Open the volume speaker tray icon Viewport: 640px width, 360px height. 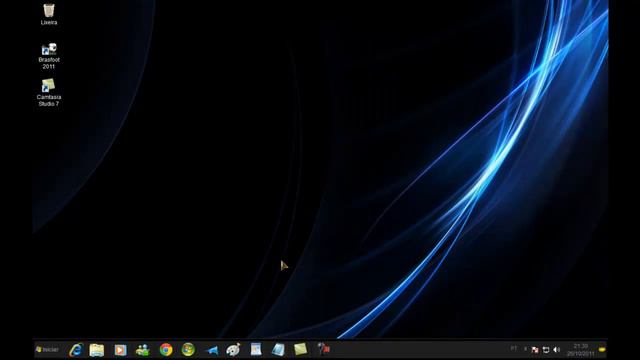[557, 350]
